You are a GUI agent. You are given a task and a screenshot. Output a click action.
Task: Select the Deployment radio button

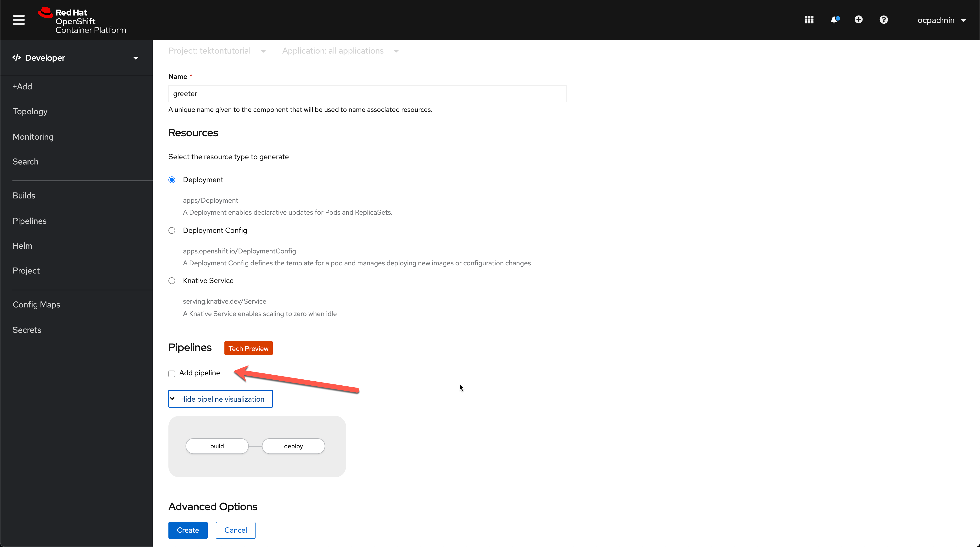pos(172,180)
